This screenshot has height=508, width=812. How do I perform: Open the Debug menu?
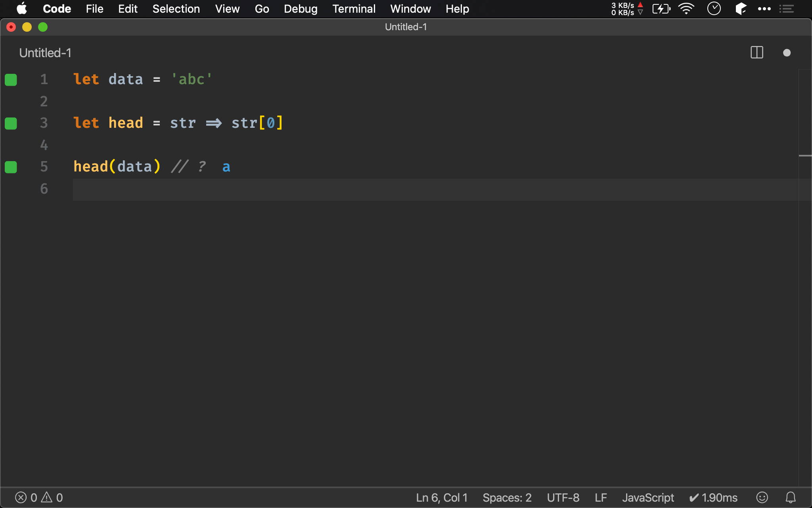tap(301, 9)
